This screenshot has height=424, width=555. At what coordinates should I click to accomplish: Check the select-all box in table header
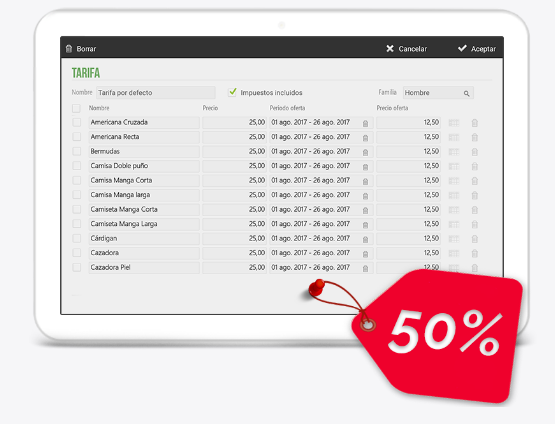click(76, 108)
